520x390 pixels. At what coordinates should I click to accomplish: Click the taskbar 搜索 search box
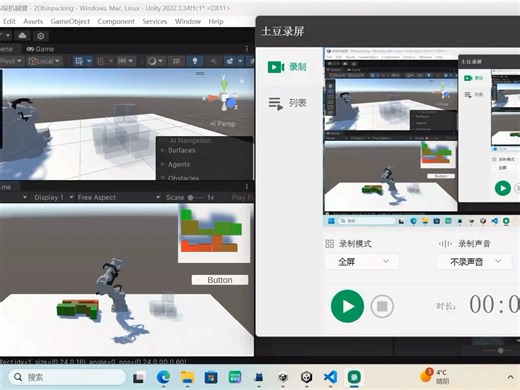coord(67,377)
